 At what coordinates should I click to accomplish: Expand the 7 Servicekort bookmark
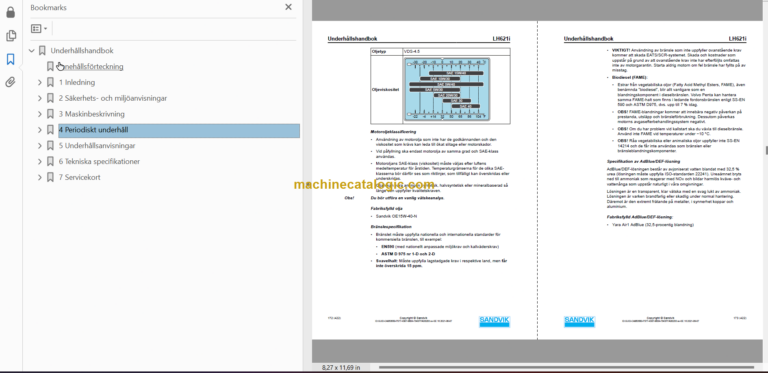pyautogui.click(x=40, y=177)
